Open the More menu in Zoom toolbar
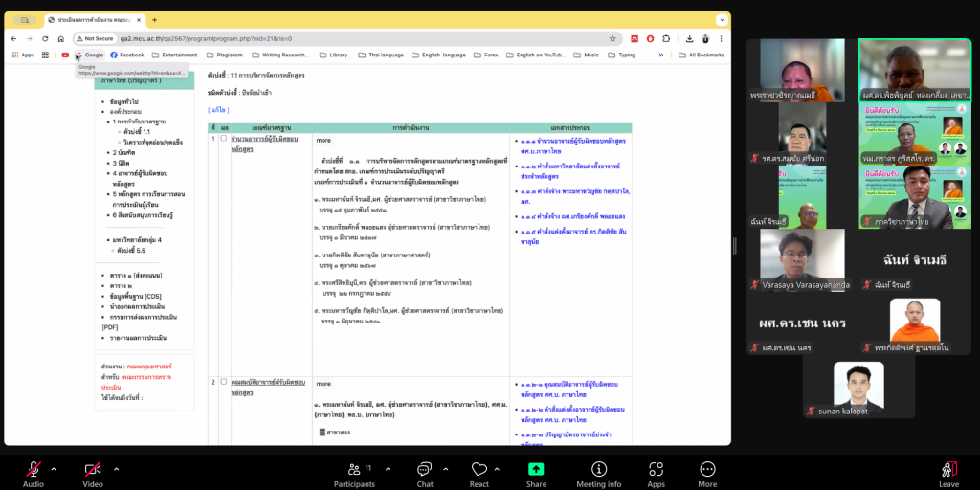 (x=707, y=469)
